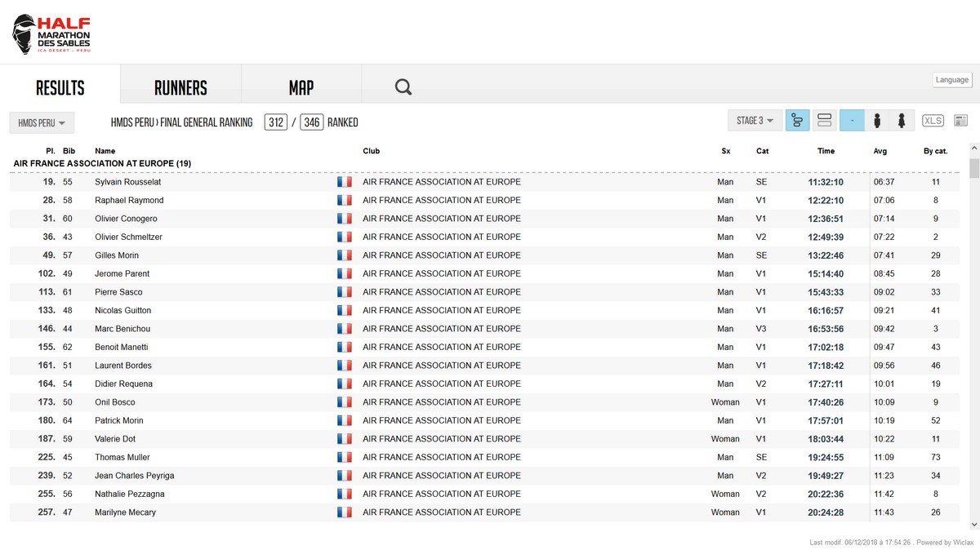Click the Powered by Wiclax footer text
The width and height of the screenshot is (980, 550).
[x=945, y=542]
